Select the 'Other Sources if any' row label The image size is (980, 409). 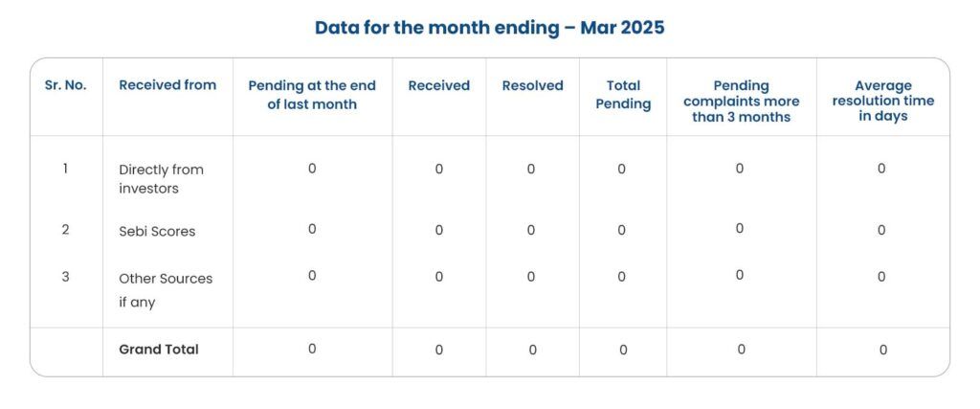pos(166,290)
